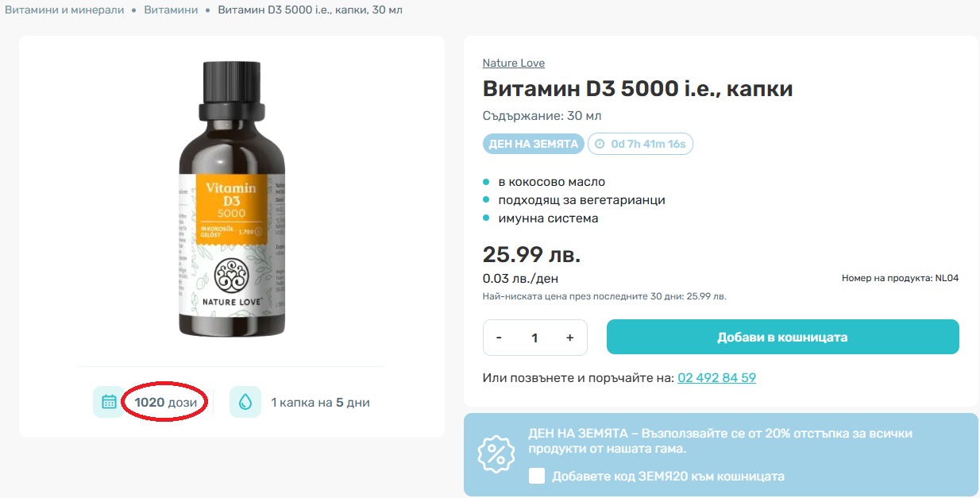Click the countdown clock icon

pyautogui.click(x=600, y=144)
